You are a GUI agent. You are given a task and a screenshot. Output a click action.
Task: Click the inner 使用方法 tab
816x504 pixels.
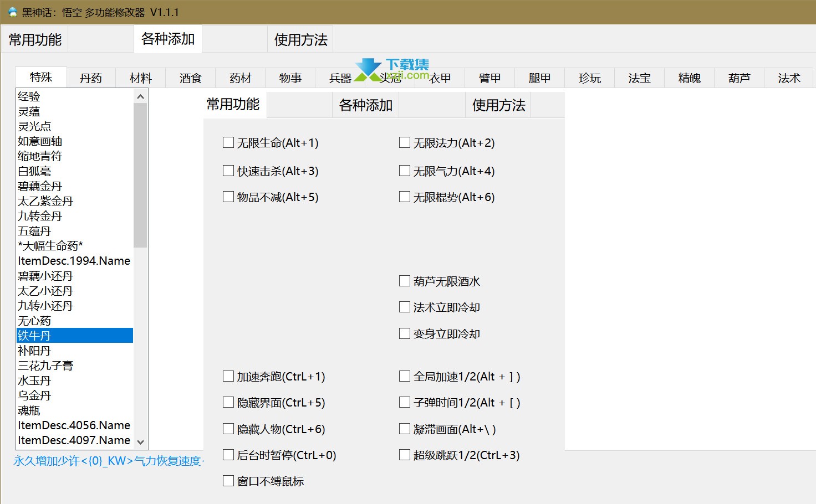[499, 105]
